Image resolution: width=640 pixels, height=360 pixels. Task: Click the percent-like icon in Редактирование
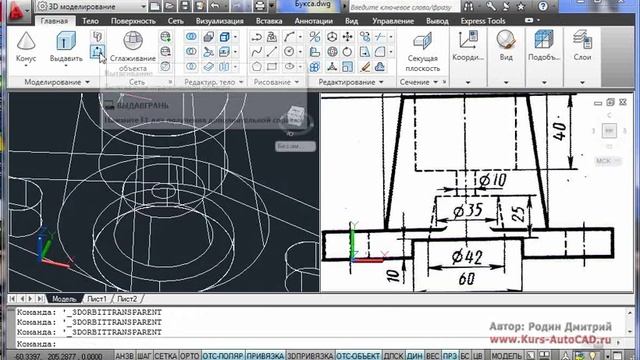tap(315, 37)
